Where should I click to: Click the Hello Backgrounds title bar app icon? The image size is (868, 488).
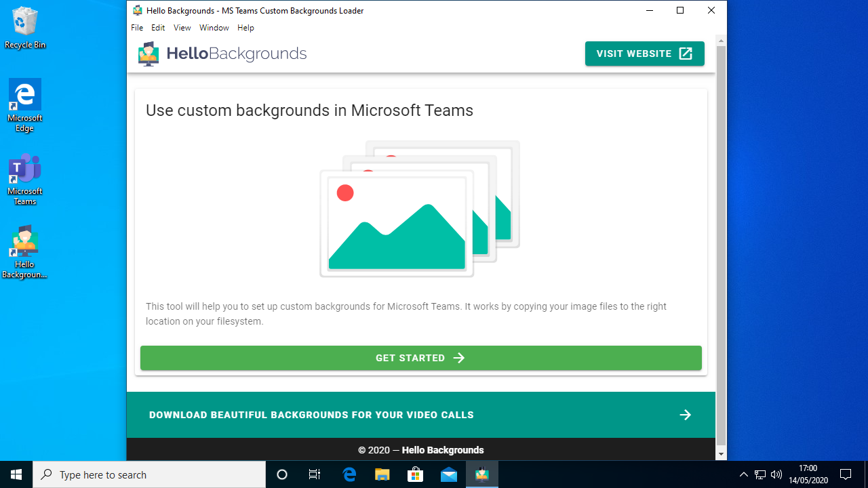[x=138, y=10]
